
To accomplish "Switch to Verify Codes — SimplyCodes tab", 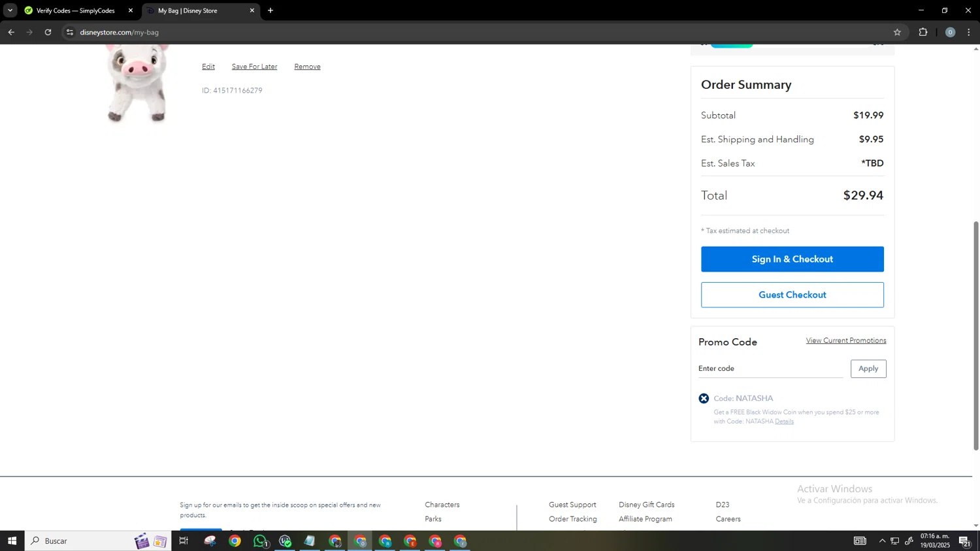I will click(75, 10).
